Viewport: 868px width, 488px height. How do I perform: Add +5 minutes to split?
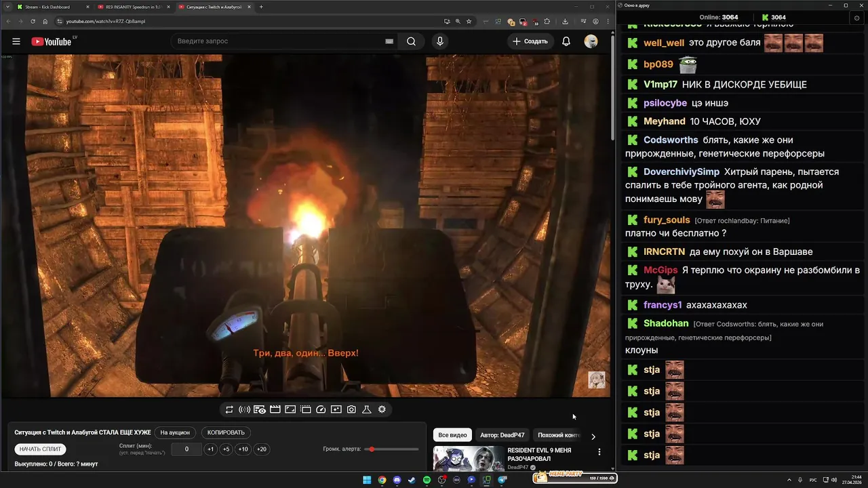(226, 449)
